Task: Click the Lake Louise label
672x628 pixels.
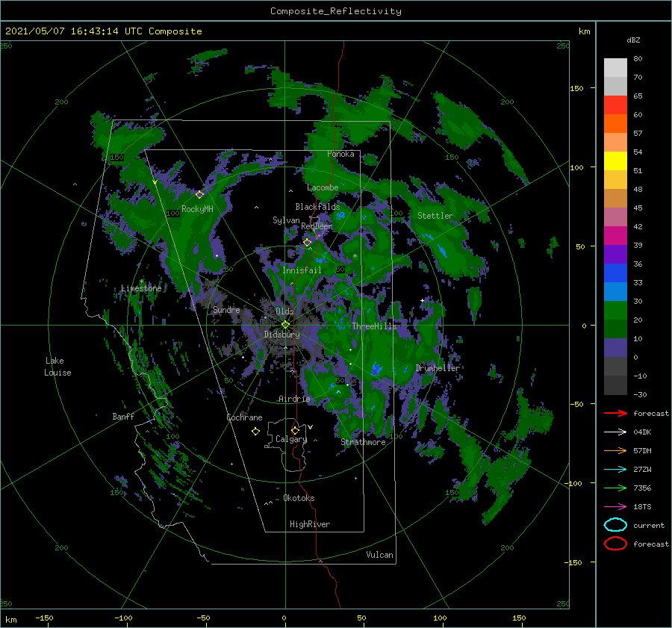Action: (x=57, y=367)
